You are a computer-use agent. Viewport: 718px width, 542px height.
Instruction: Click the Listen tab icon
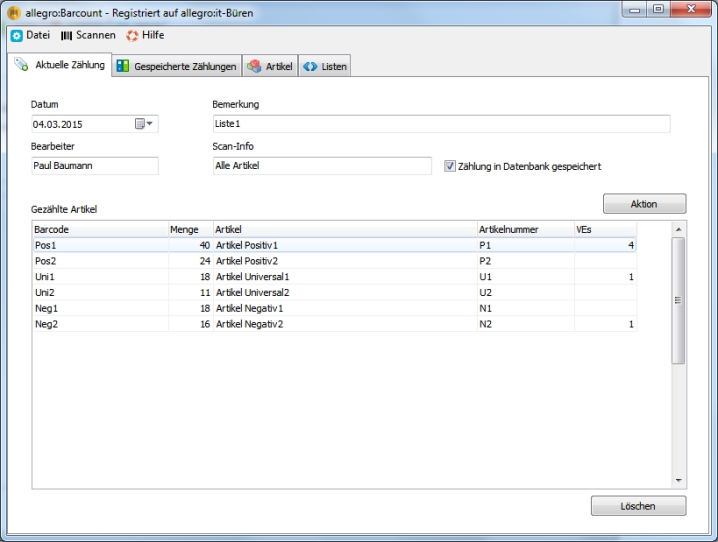(x=310, y=67)
